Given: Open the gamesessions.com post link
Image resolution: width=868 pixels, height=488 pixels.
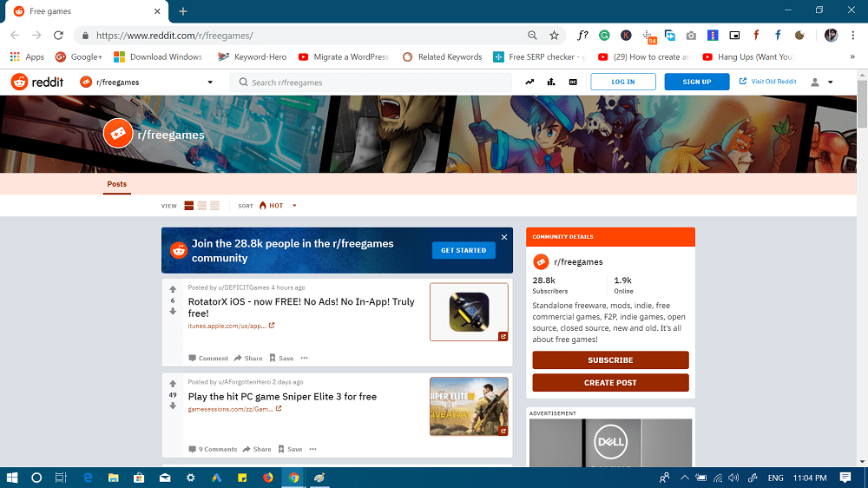Looking at the screenshot, I should pyautogui.click(x=234, y=409).
